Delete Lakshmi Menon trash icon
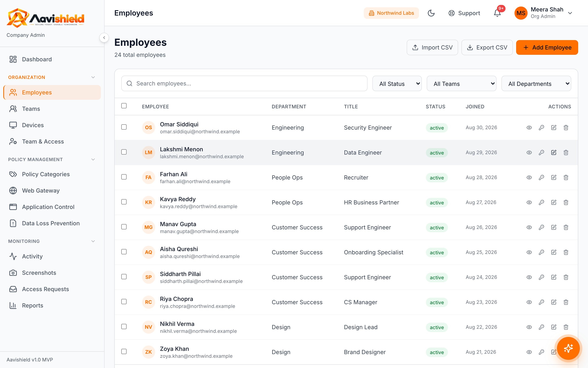The width and height of the screenshot is (588, 368). (566, 153)
